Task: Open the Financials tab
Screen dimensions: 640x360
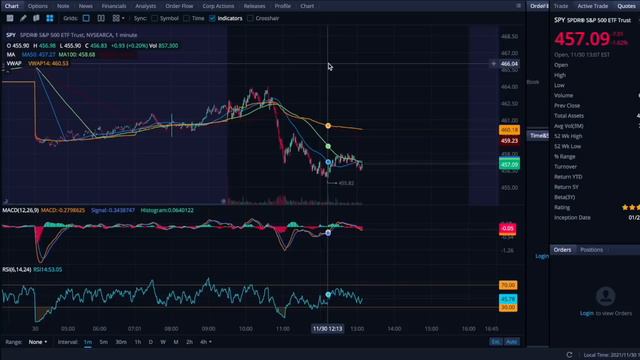Action: pyautogui.click(x=114, y=6)
